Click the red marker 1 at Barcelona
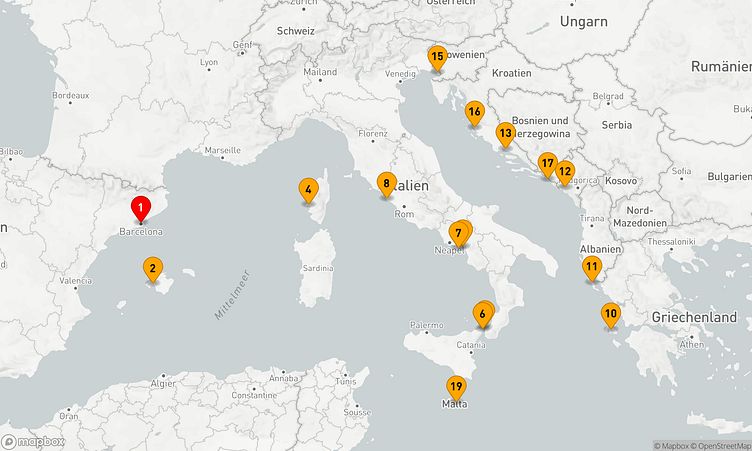Screen dimensions: 752x451 (142, 209)
